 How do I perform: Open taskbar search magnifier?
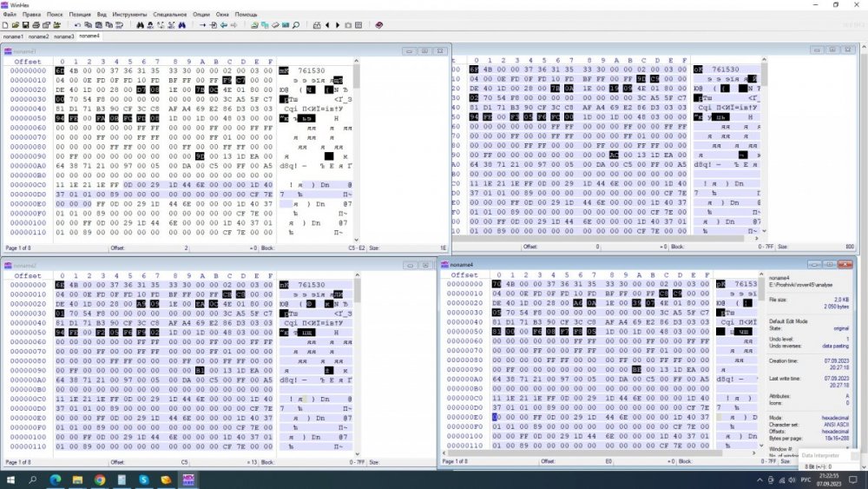tap(32, 479)
